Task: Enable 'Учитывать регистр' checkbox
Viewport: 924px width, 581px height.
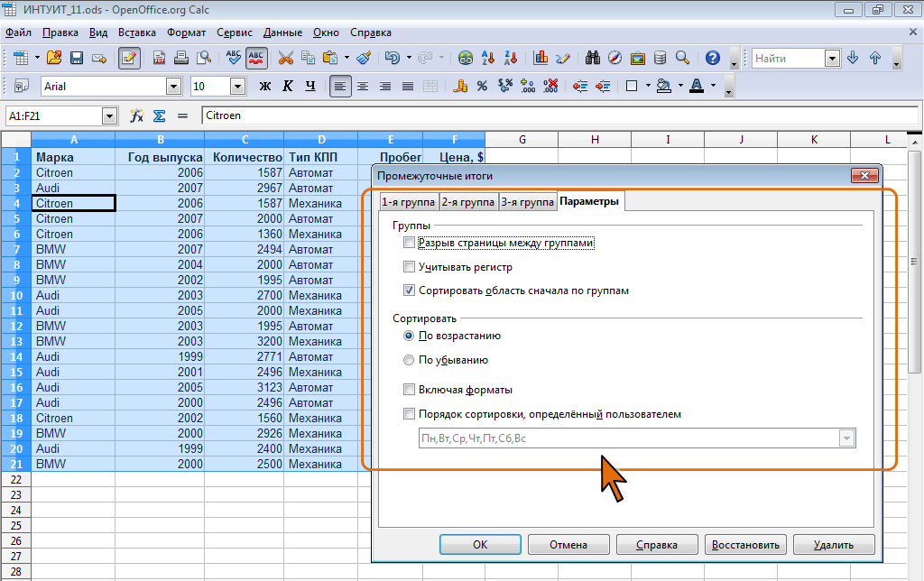Action: 409,267
